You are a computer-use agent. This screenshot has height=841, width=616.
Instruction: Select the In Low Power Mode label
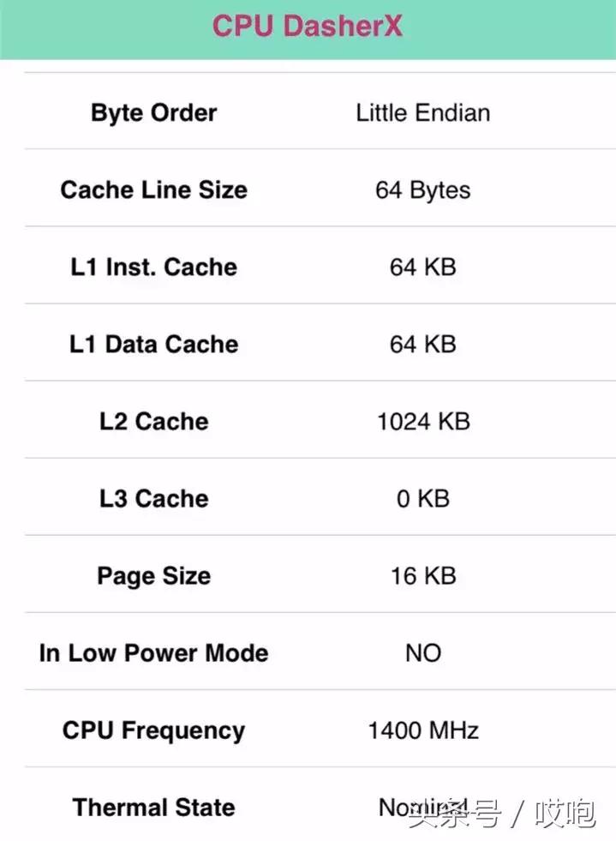pyautogui.click(x=153, y=653)
